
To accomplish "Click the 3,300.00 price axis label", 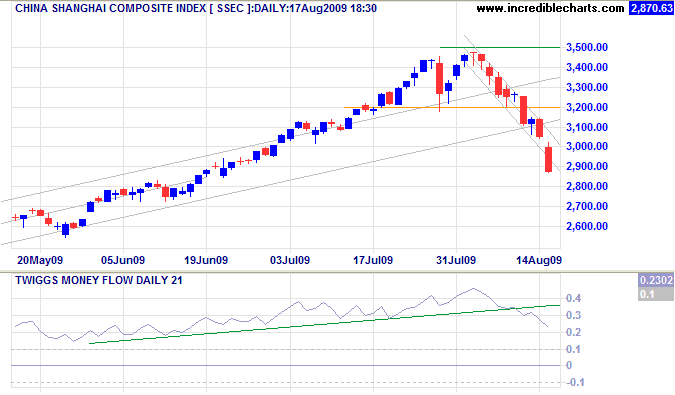I will point(587,87).
